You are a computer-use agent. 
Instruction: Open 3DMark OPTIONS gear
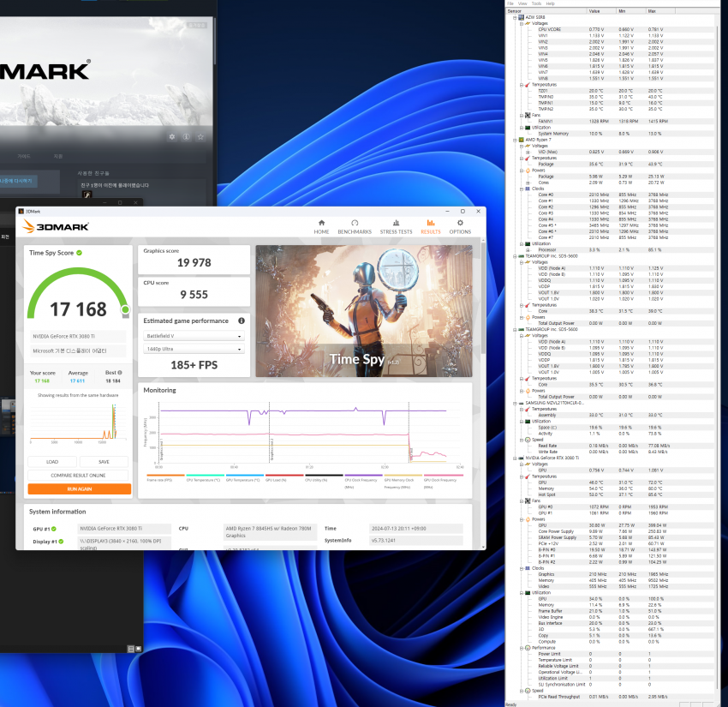click(x=460, y=227)
